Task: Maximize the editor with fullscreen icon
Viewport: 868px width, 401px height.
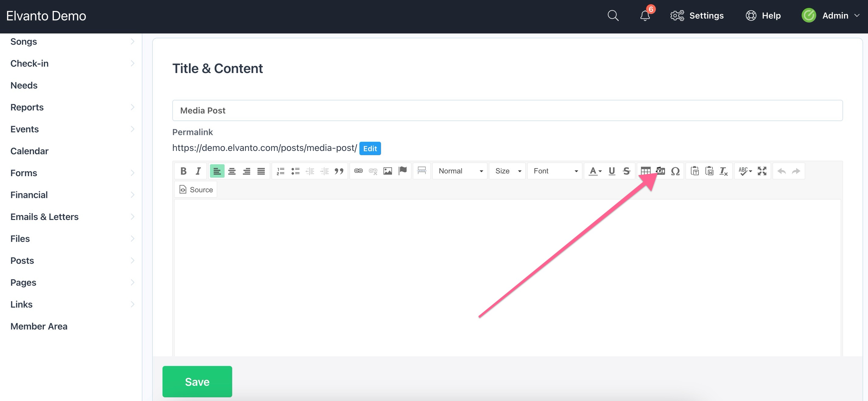Action: (762, 171)
